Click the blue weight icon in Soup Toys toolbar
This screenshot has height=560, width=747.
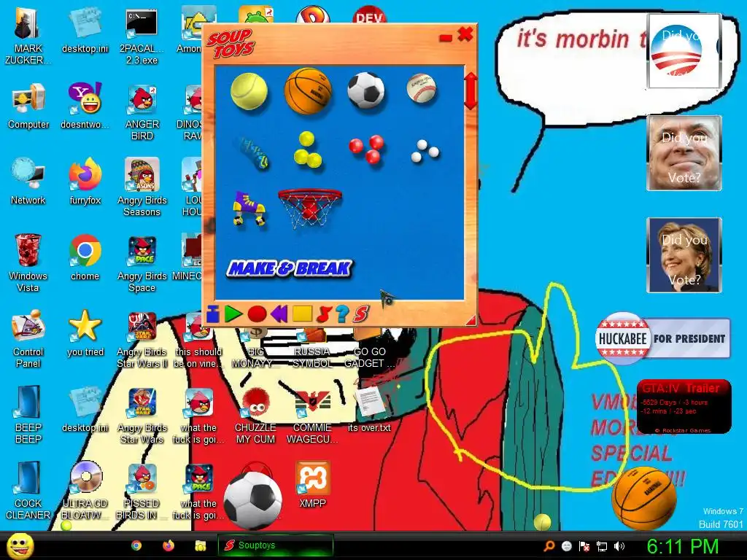click(x=213, y=314)
